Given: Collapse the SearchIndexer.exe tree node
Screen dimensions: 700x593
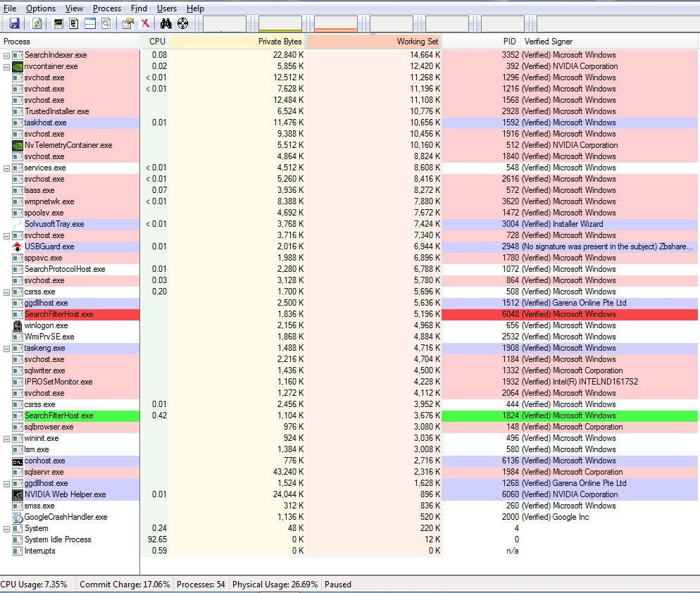Looking at the screenshot, I should pyautogui.click(x=7, y=56).
